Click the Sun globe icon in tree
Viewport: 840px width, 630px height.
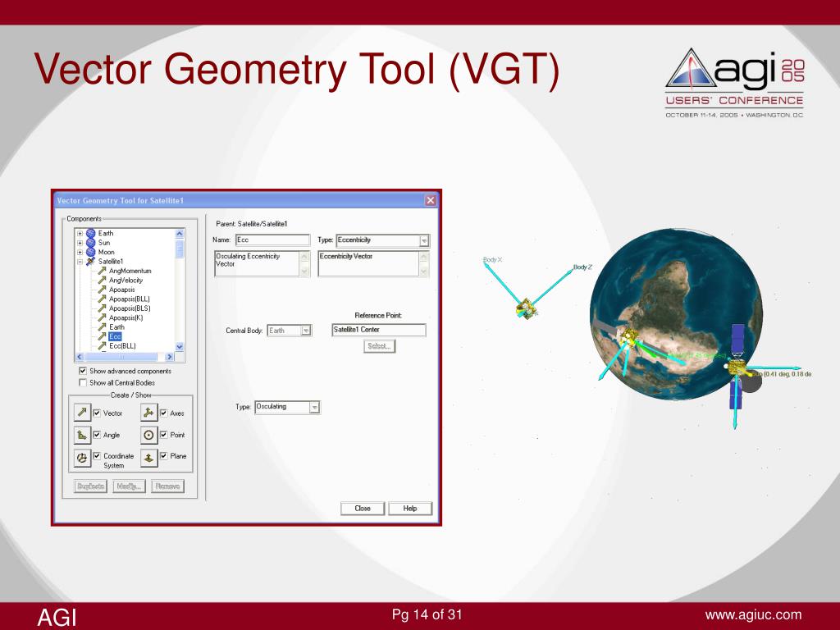(90, 243)
